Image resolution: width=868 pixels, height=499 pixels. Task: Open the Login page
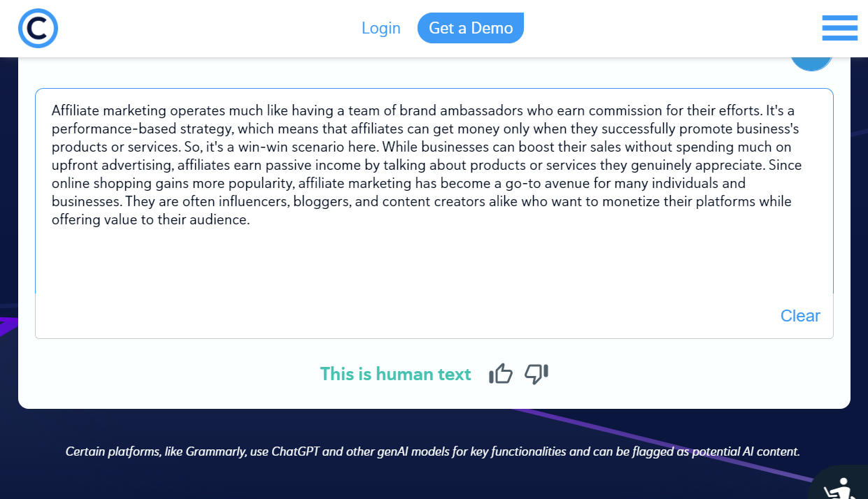point(380,28)
